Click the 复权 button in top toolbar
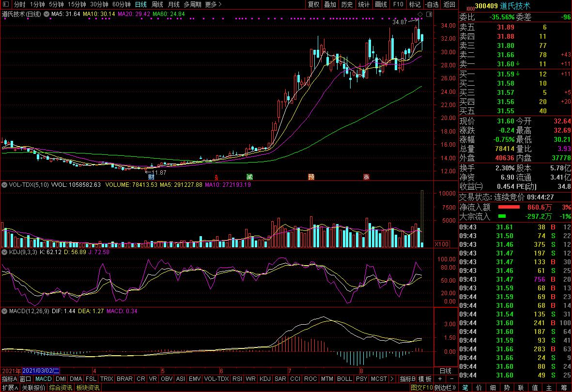This screenshot has width=572, height=392. tap(314, 4)
